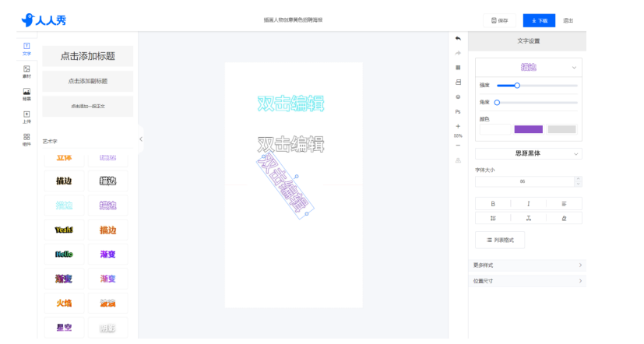
Task: Pick the orange wave art text next to 火焰
Action: 108,303
